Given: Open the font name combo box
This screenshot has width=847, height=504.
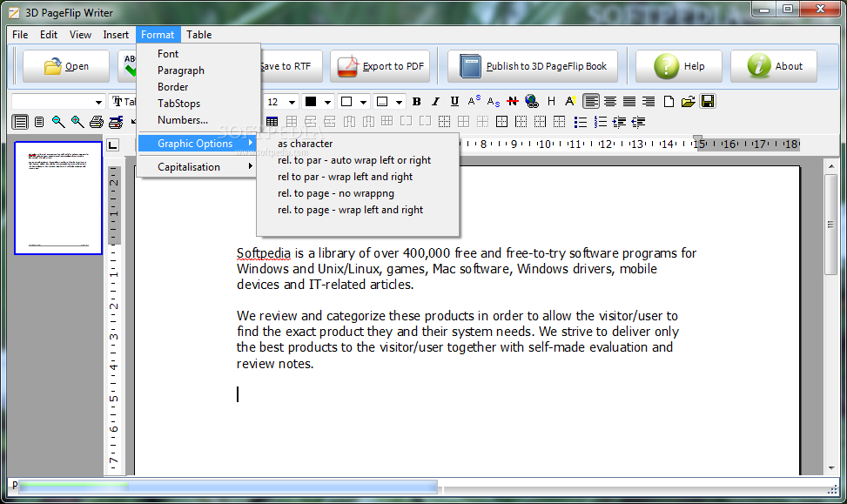Looking at the screenshot, I should (x=123, y=102).
